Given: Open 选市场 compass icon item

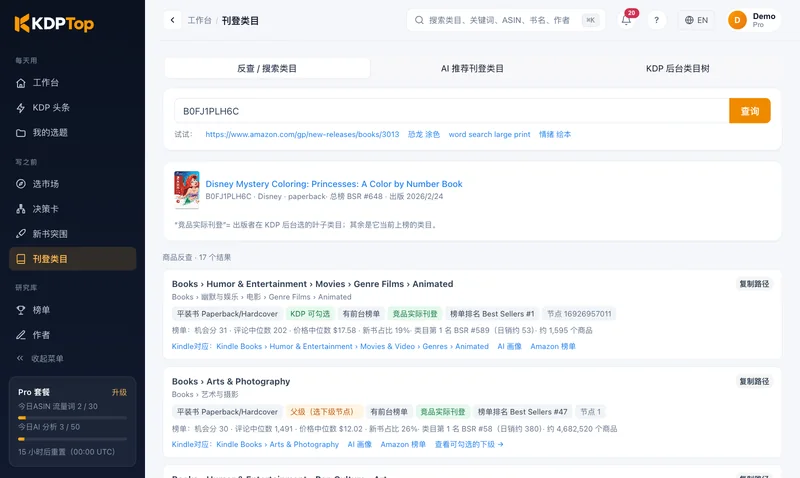Looking at the screenshot, I should click(x=72, y=184).
